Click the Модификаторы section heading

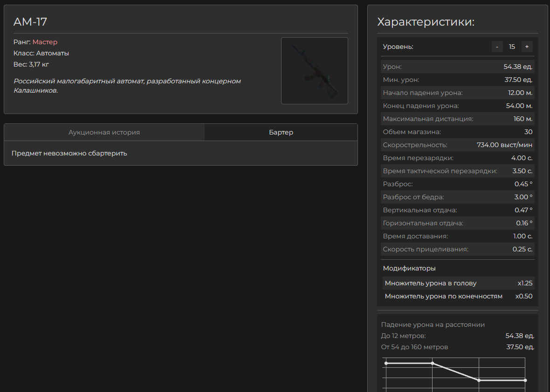(x=409, y=268)
